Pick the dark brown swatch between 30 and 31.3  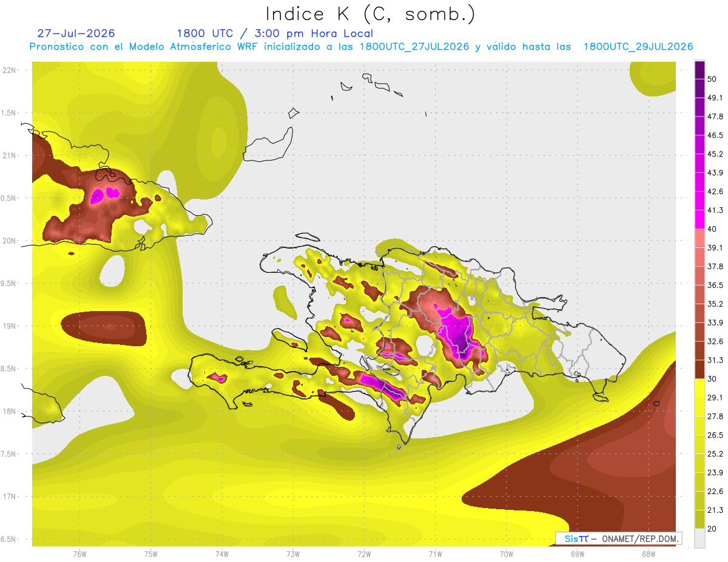point(700,370)
